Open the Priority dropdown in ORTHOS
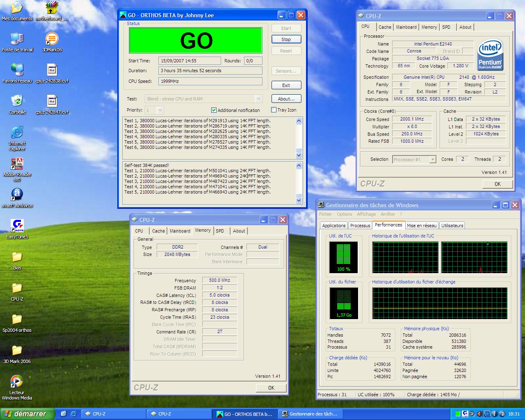 pos(160,110)
